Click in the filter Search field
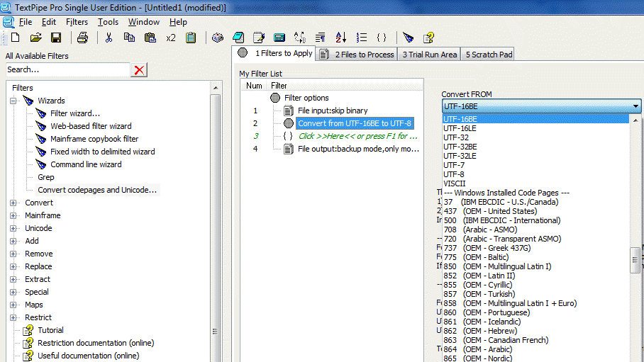 tap(67, 69)
